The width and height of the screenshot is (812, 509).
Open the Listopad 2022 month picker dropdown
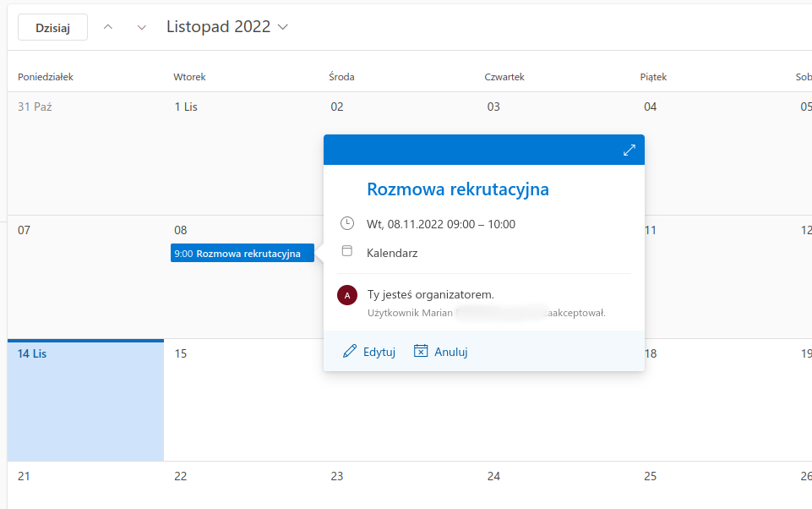227,27
